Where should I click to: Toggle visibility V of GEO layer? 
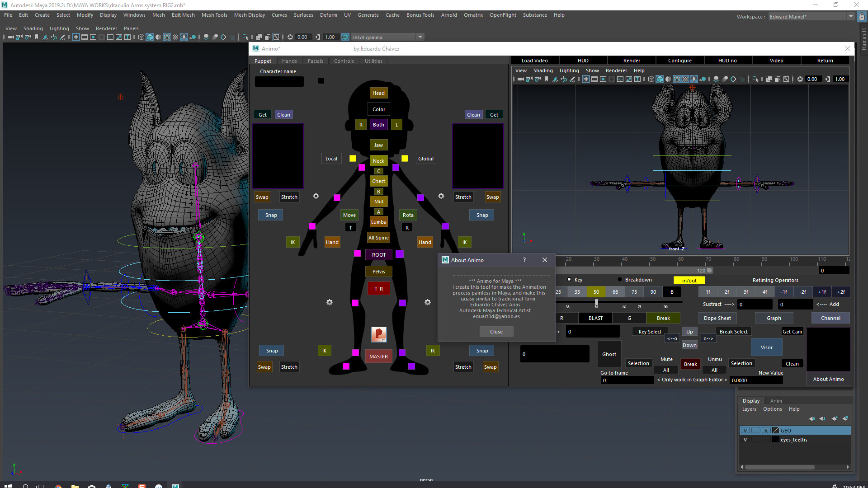point(745,431)
